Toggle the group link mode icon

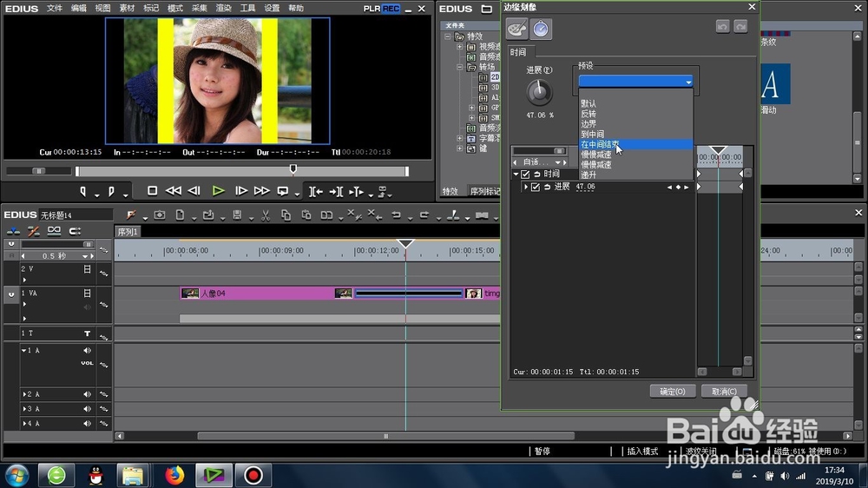[x=54, y=231]
